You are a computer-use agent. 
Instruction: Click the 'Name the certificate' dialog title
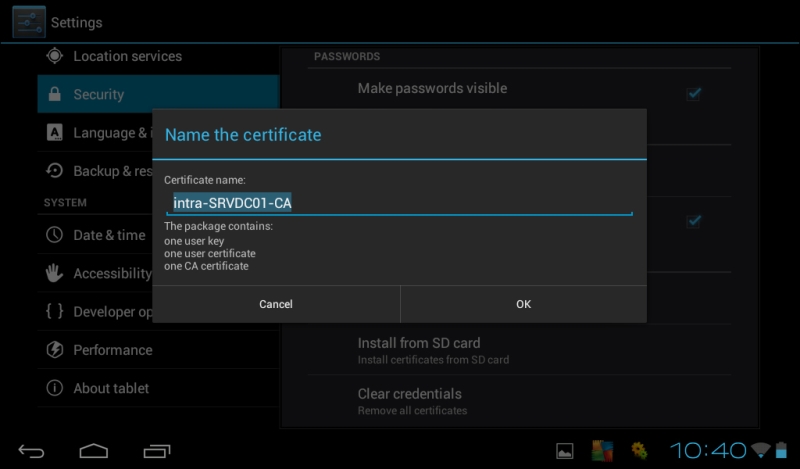243,135
